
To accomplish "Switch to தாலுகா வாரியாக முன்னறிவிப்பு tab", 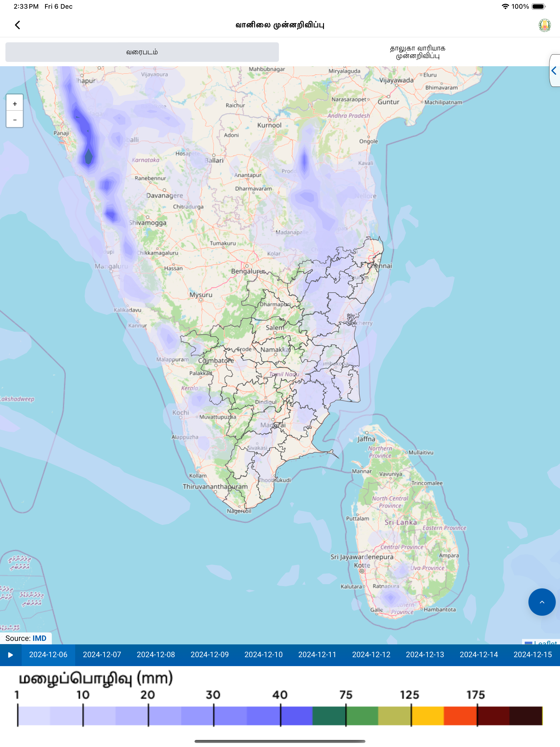I will (x=418, y=52).
